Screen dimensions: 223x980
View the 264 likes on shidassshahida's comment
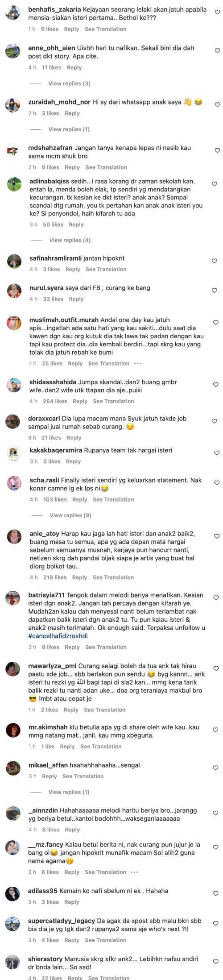[x=55, y=401]
